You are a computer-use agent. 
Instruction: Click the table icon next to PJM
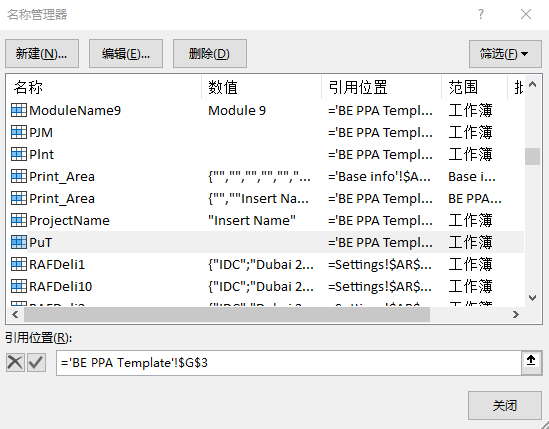coord(19,132)
